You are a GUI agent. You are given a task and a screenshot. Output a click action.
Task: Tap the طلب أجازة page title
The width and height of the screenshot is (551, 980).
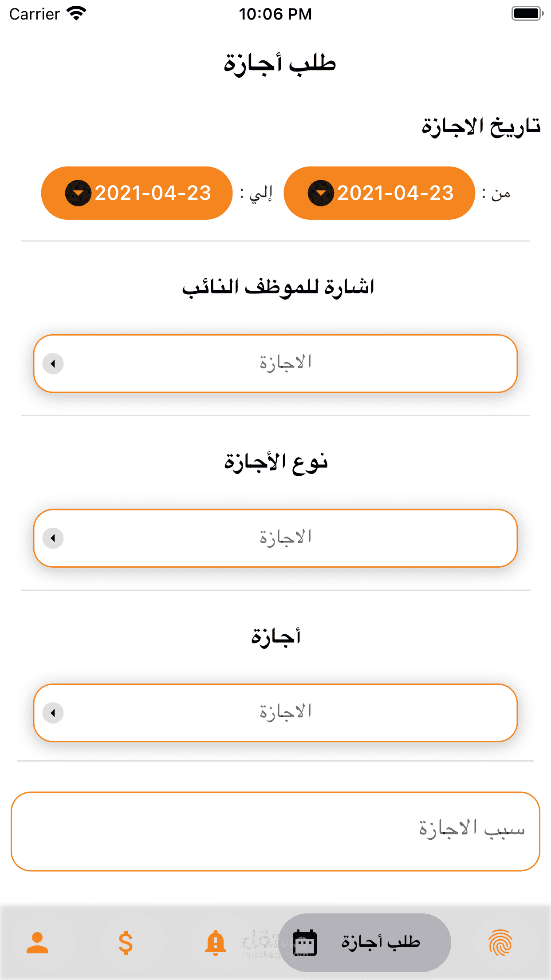coord(279,63)
